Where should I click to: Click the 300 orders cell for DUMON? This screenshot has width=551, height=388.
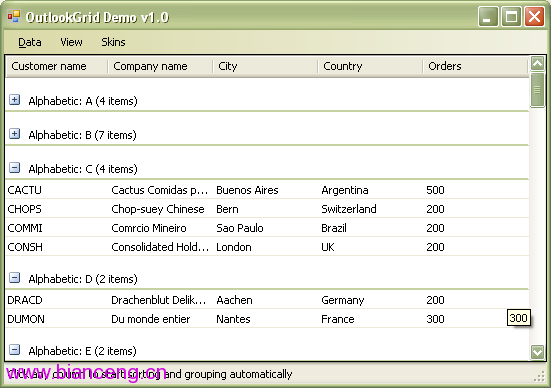477,319
